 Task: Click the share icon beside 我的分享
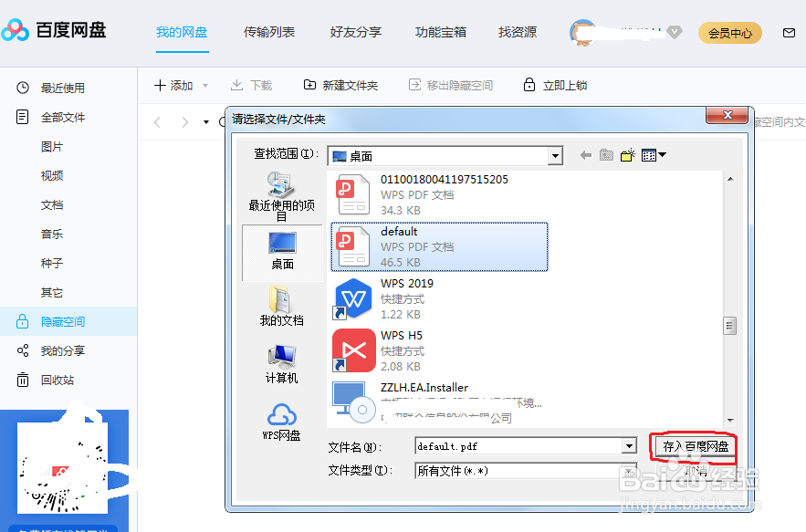click(23, 350)
